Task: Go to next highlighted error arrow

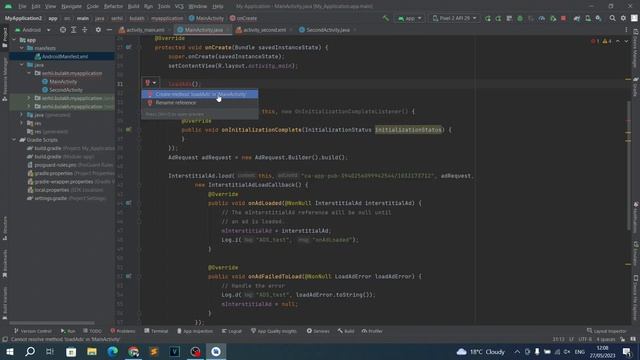Action: [626, 41]
